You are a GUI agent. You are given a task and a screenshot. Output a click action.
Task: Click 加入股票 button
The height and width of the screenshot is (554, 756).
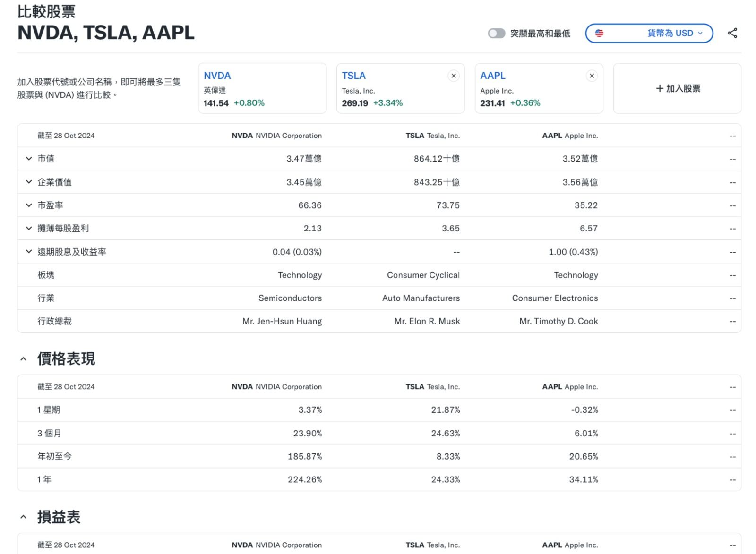point(677,88)
